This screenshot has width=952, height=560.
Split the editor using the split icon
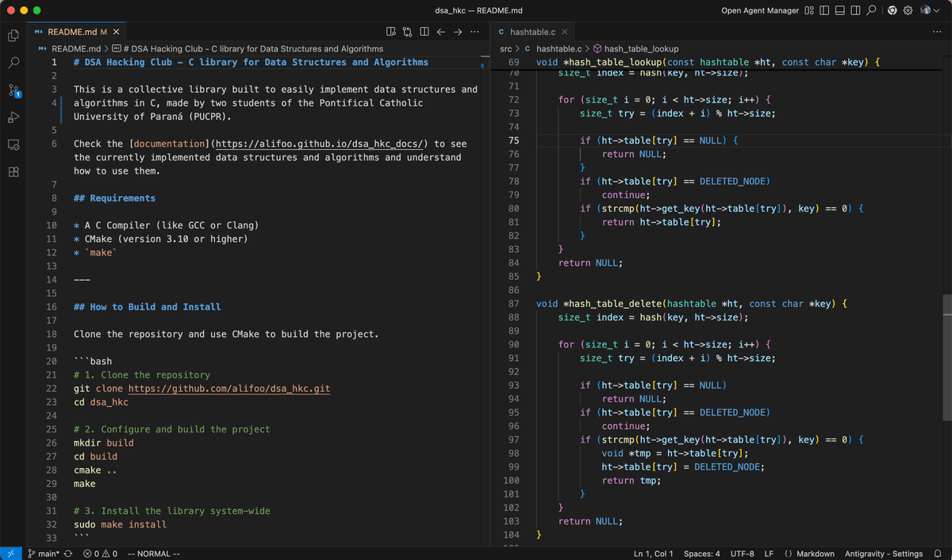[x=424, y=32]
